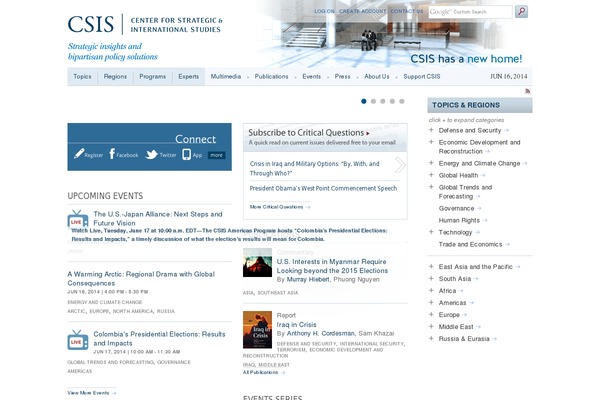Open A Warming Arctic event
Screen dimensions: 600x400
pos(141,279)
